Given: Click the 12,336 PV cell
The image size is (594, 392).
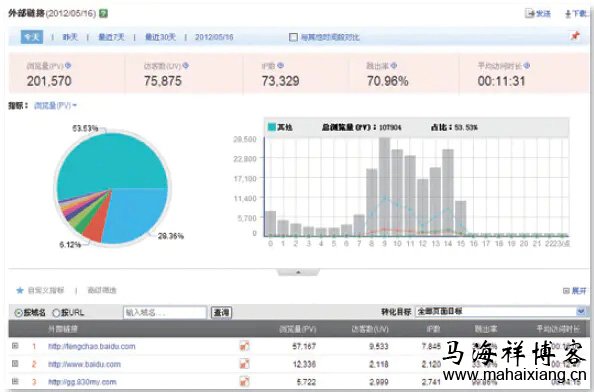Looking at the screenshot, I should point(304,364).
